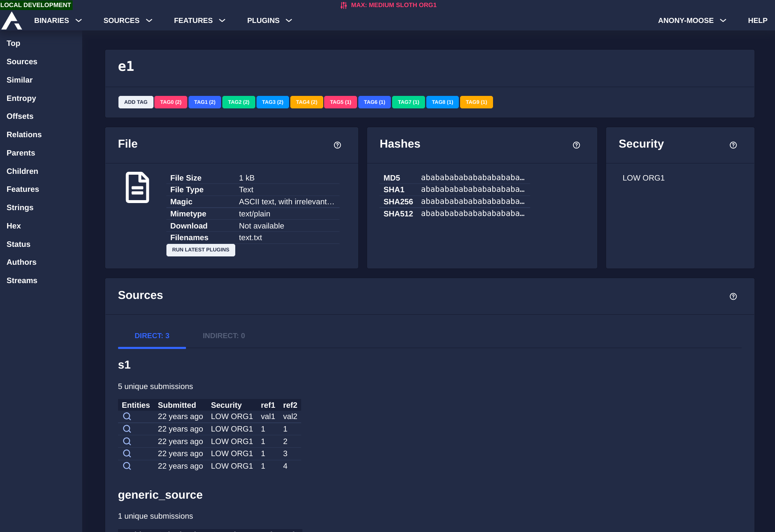Click the magnifier icon on first s1 submission

click(127, 416)
